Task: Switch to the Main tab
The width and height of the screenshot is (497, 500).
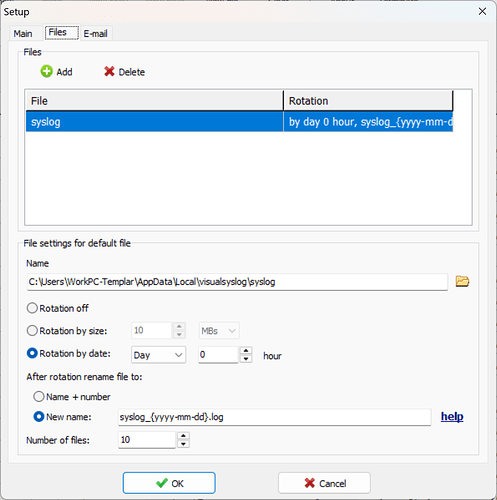Action: (23, 33)
